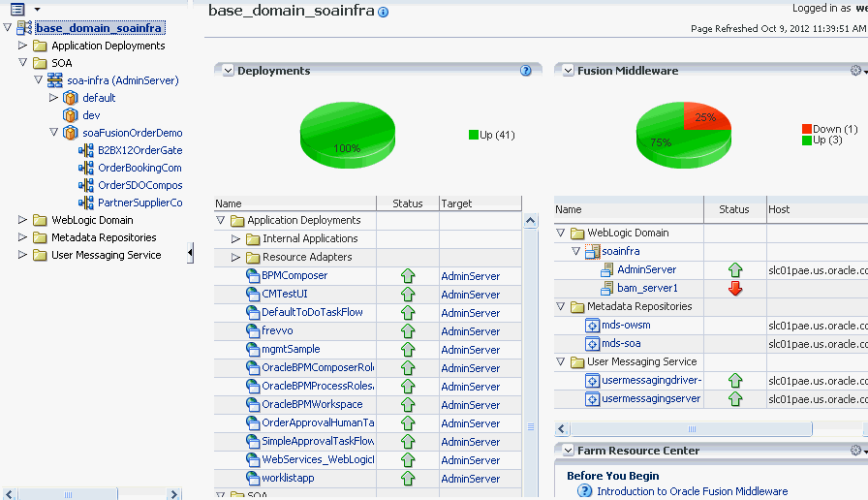Viewport: 868px width, 500px height.
Task: Open the OracleBPMWorkspace deployment link
Action: point(312,404)
